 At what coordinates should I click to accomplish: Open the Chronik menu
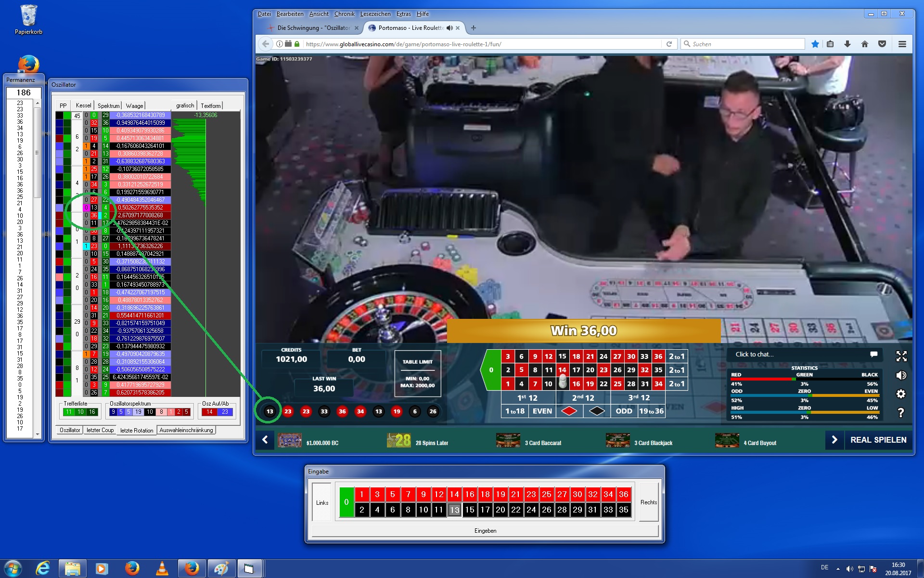click(344, 14)
